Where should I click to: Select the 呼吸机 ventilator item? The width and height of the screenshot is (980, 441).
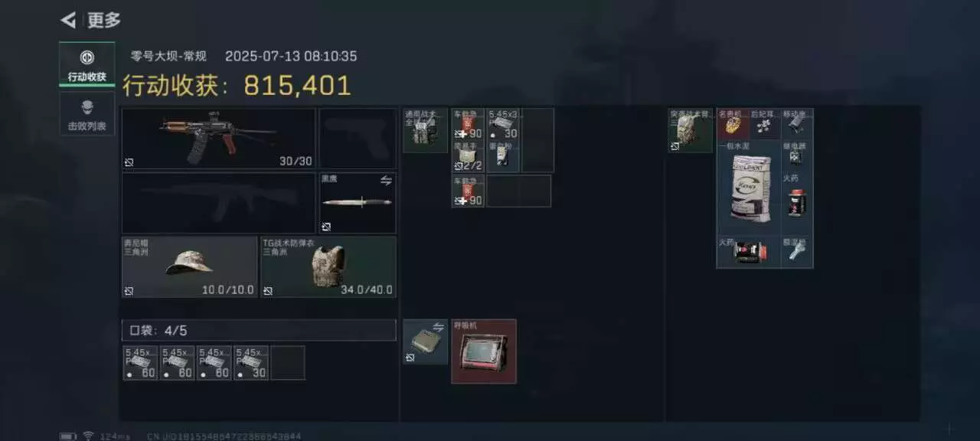click(x=484, y=351)
